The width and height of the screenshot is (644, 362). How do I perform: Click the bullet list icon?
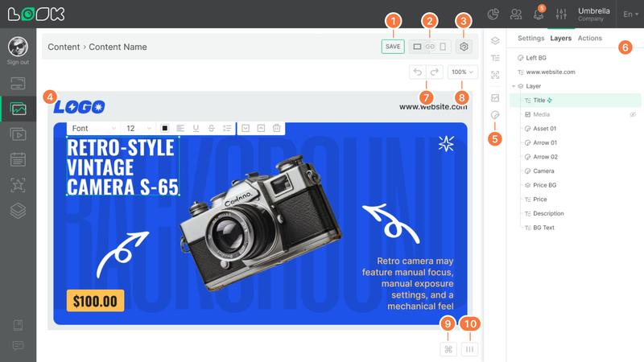click(x=227, y=129)
